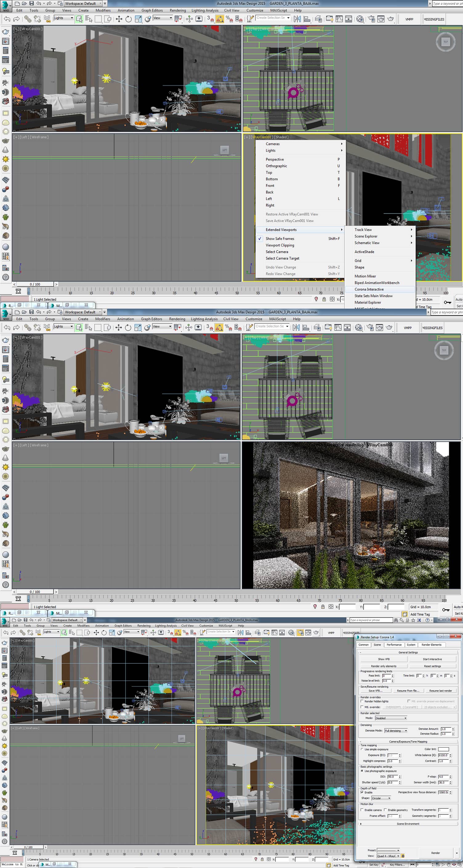Click Select and Move tool in window with open viewport menu

[119, 19]
